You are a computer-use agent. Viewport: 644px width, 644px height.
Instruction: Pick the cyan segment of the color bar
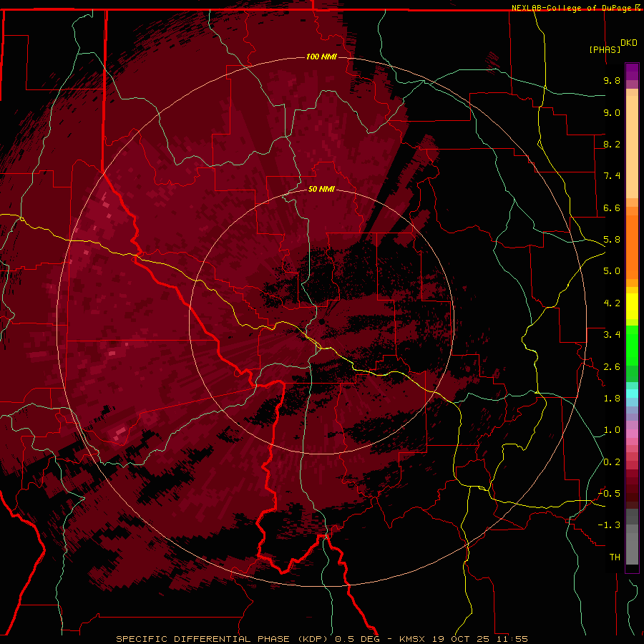click(x=632, y=394)
